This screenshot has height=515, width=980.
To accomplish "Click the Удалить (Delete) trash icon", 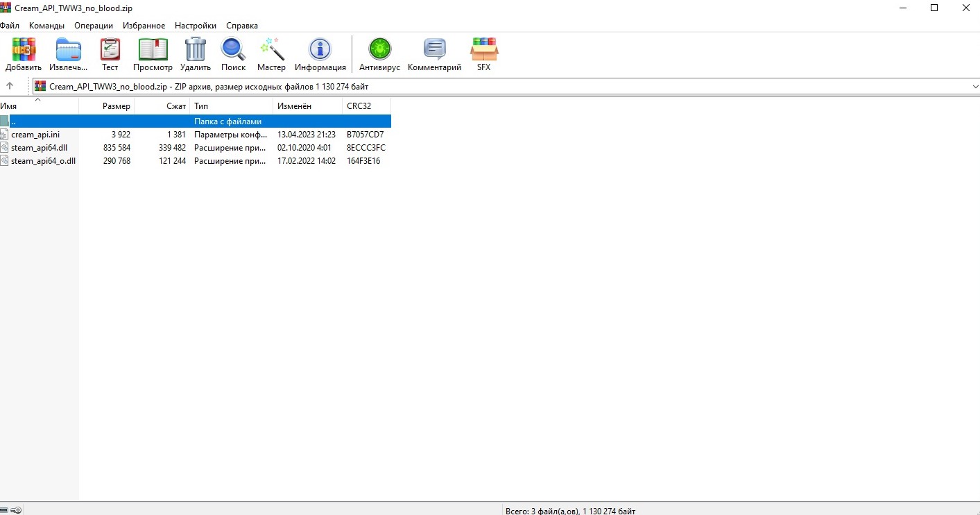I will [196, 54].
